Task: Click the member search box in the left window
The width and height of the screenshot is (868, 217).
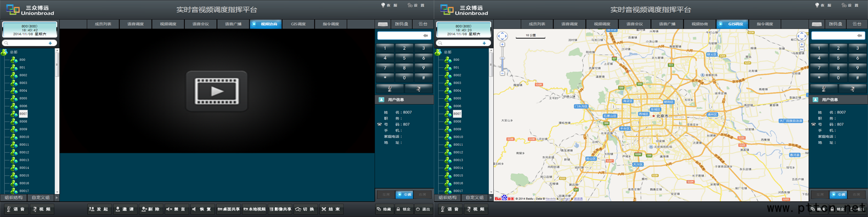Action: (29, 43)
